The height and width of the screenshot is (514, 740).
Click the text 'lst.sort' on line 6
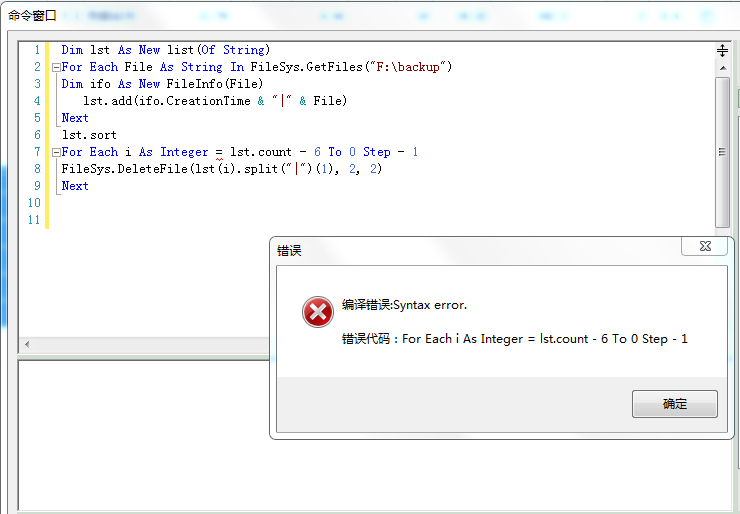[89, 135]
